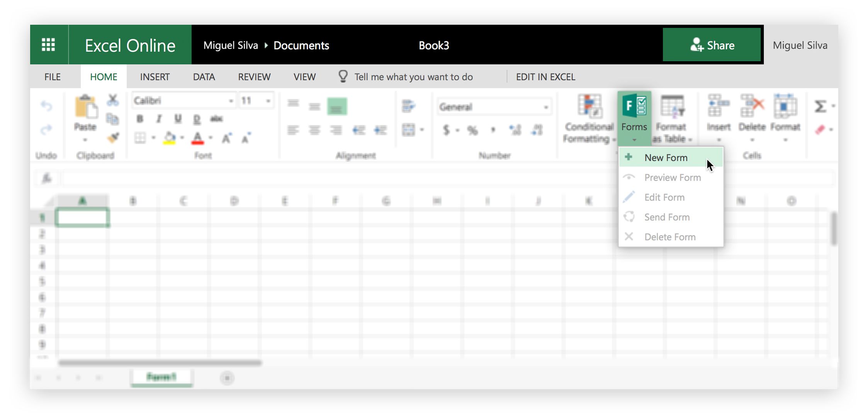Open the font size 11 dropdown
This screenshot has width=868, height=418.
pos(268,101)
